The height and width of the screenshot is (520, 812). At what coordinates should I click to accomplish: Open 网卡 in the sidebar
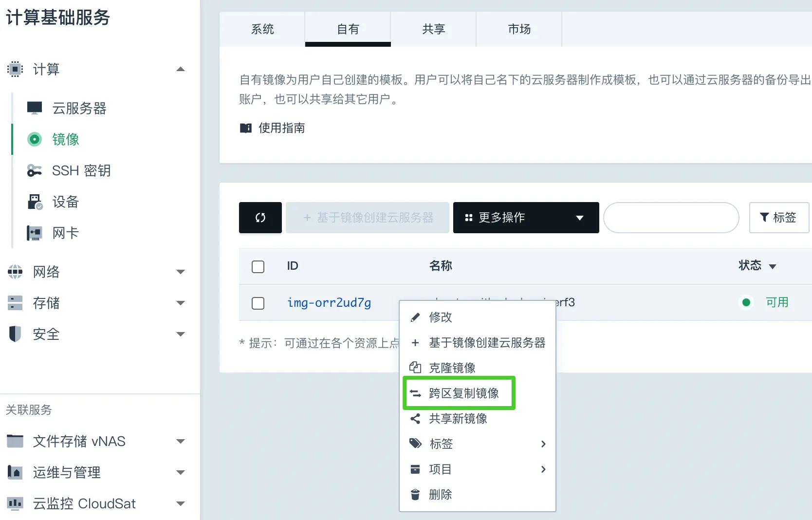[x=66, y=233]
